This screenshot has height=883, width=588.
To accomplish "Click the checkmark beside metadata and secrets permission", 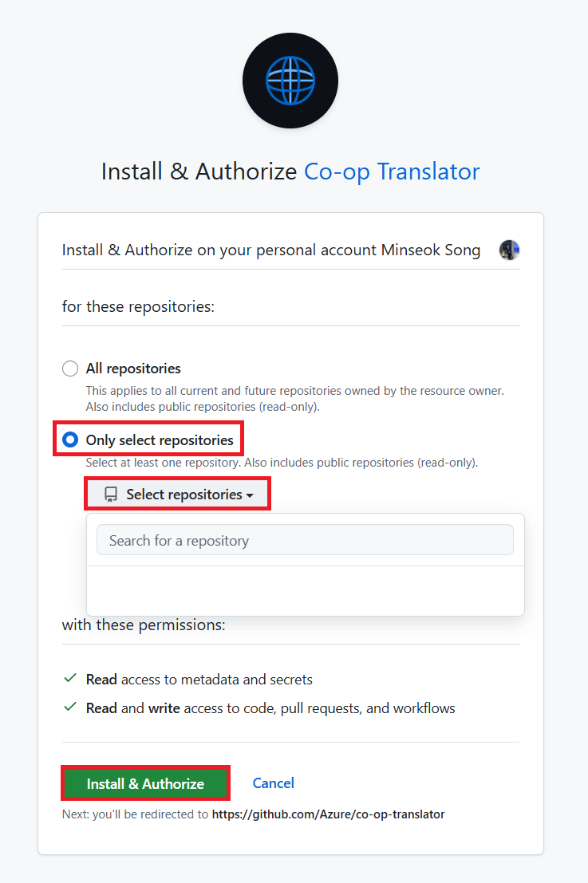I will [69, 679].
